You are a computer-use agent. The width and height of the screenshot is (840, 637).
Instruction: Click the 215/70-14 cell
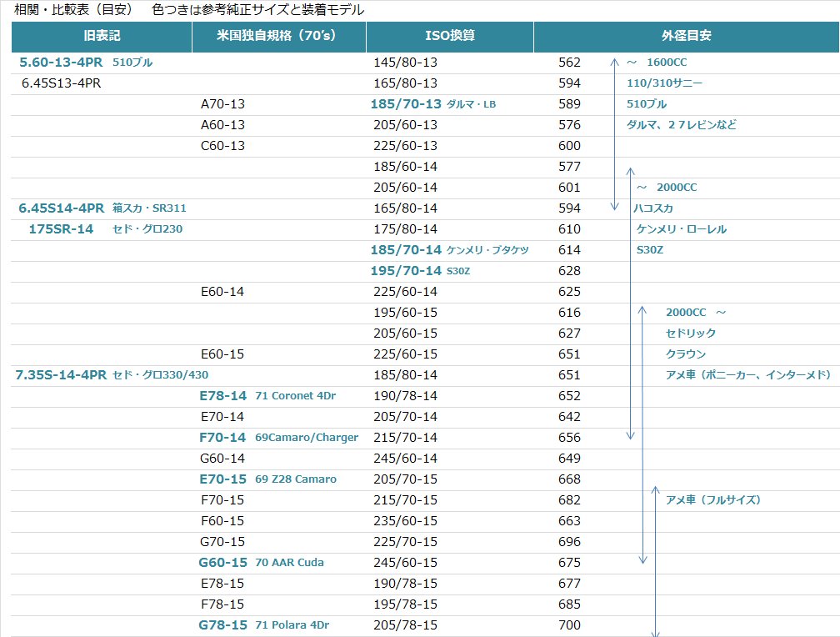[x=406, y=438]
